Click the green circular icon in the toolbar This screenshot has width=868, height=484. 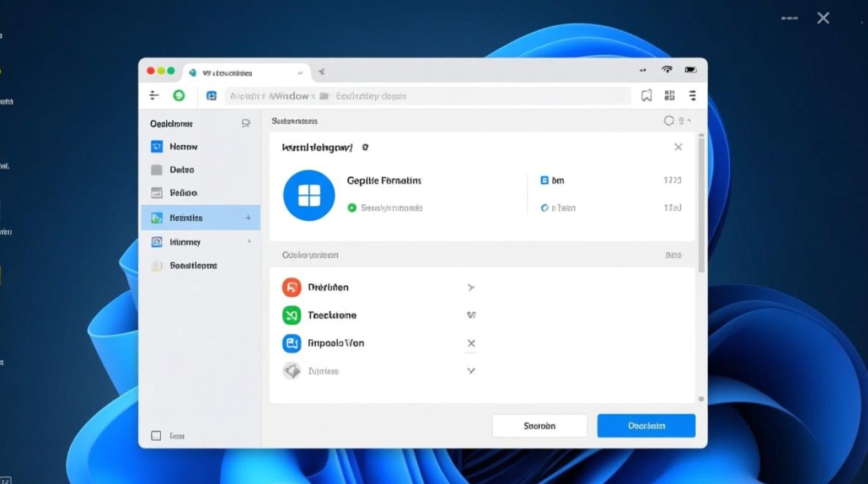179,96
